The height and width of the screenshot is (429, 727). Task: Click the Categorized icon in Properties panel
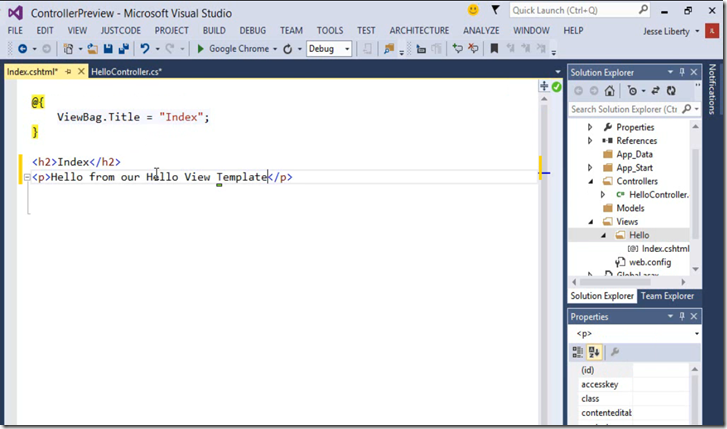click(577, 352)
